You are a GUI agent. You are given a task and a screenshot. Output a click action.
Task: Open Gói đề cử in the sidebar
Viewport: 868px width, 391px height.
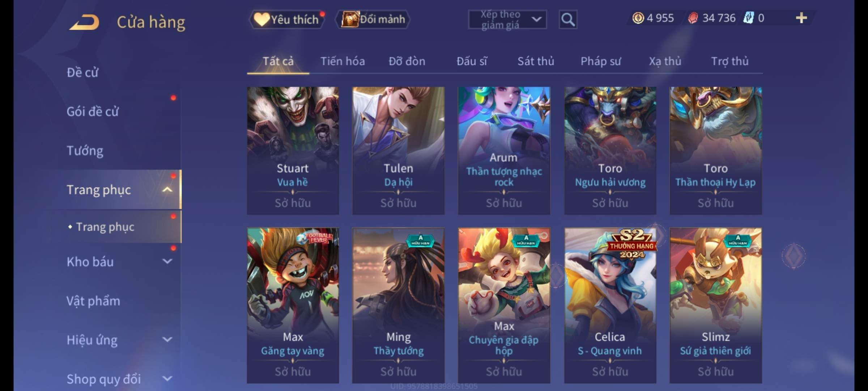point(93,111)
